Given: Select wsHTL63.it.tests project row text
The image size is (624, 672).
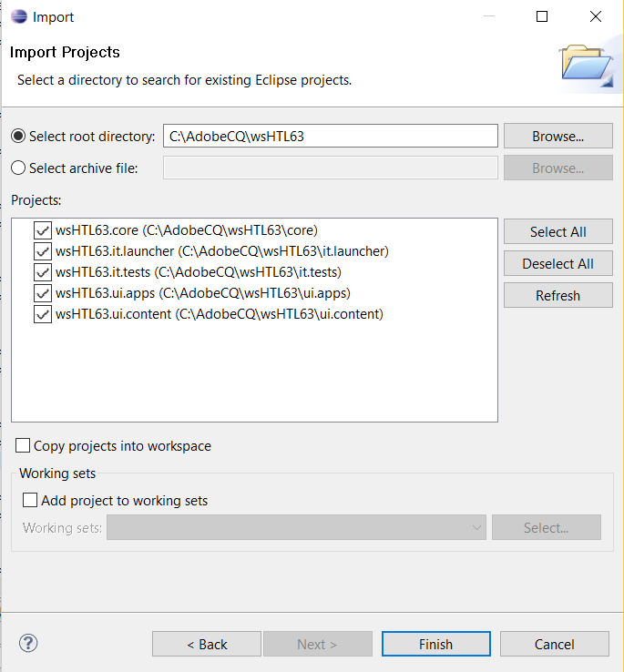Looking at the screenshot, I should (x=199, y=272).
